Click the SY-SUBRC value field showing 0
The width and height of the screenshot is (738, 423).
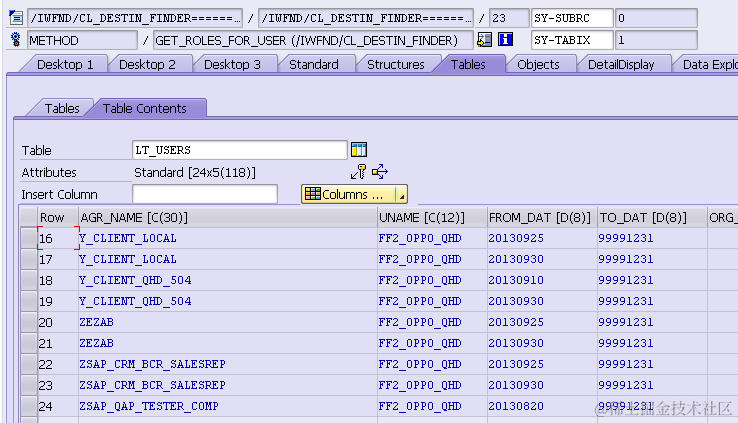(656, 18)
